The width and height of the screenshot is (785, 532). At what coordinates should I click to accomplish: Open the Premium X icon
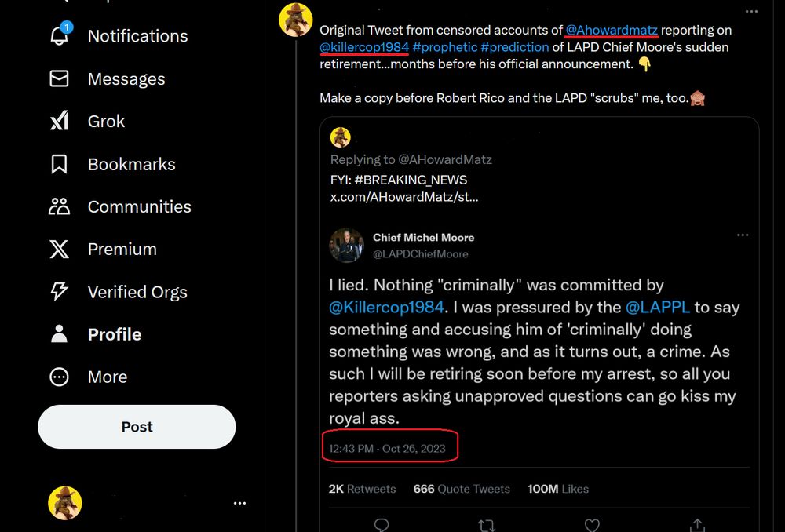pyautogui.click(x=60, y=249)
